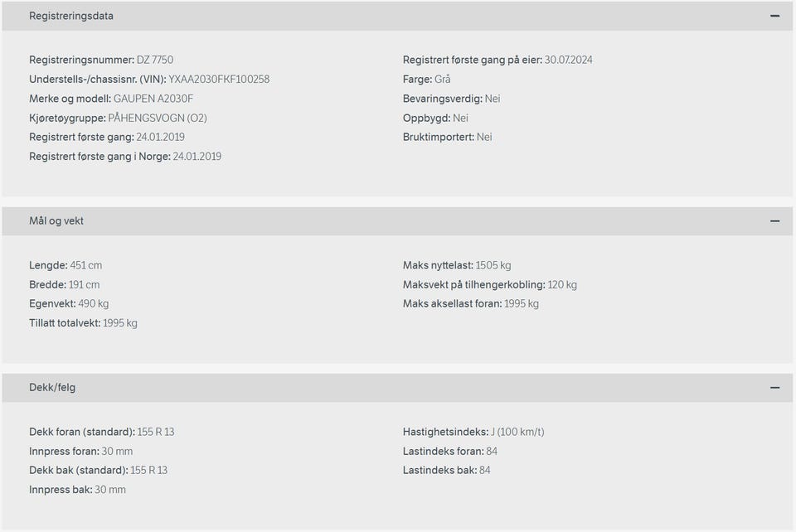Collapse Dekk/felg section using minus icon
The height and width of the screenshot is (532, 796).
point(774,388)
